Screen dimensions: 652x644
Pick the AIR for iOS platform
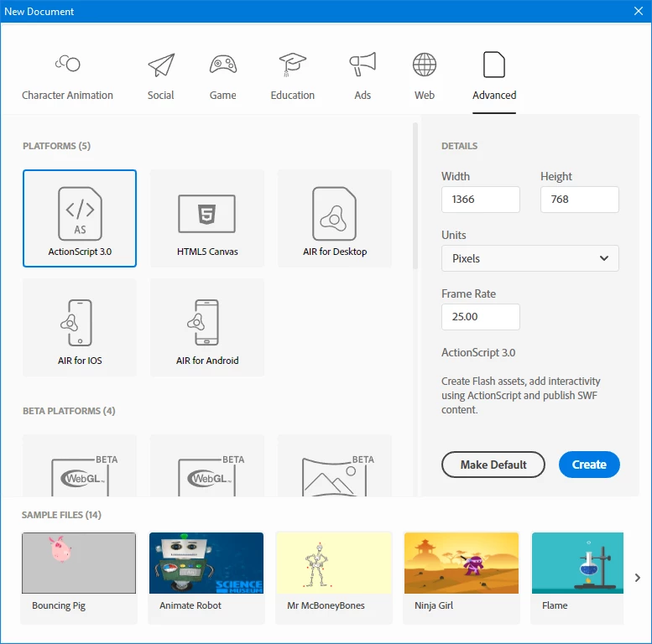[80, 327]
